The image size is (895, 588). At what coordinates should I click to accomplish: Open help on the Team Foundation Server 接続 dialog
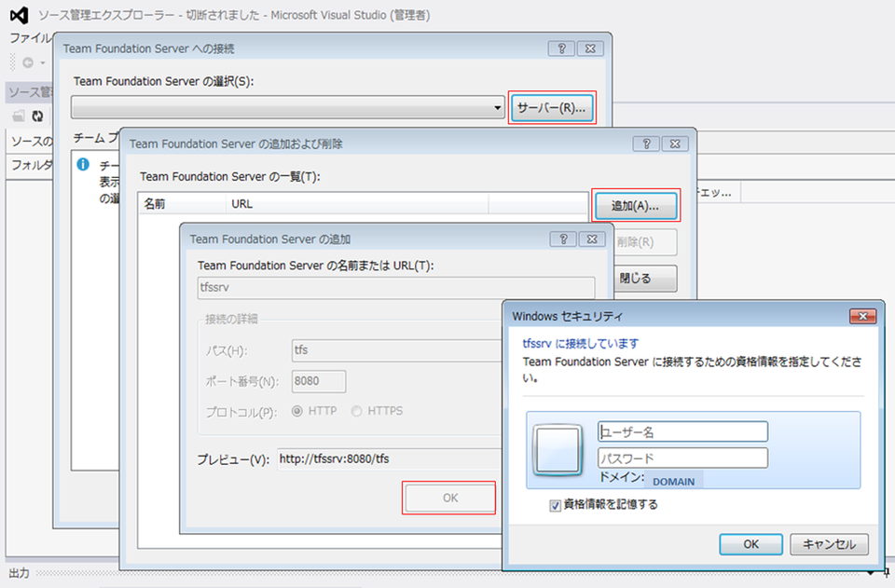coord(560,48)
